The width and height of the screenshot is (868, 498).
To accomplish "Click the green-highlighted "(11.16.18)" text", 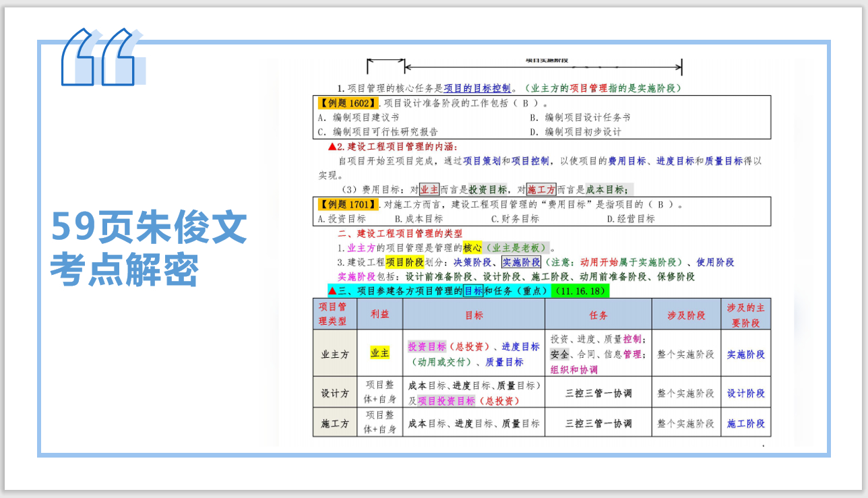I will point(580,291).
